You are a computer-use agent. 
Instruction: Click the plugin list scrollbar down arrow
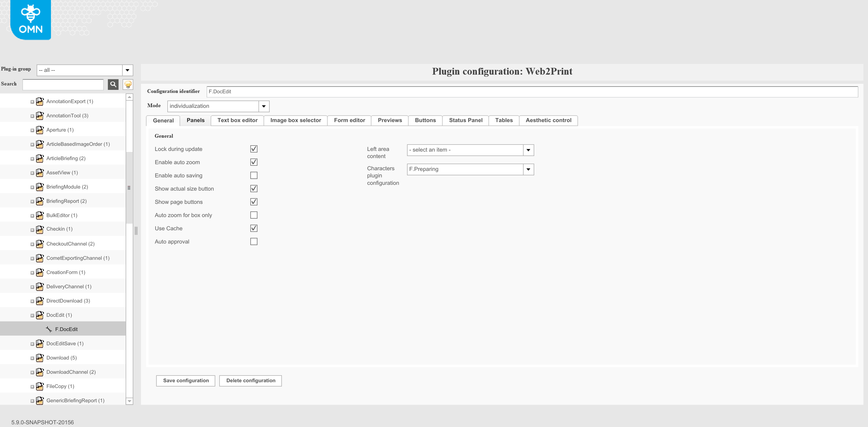(x=129, y=401)
